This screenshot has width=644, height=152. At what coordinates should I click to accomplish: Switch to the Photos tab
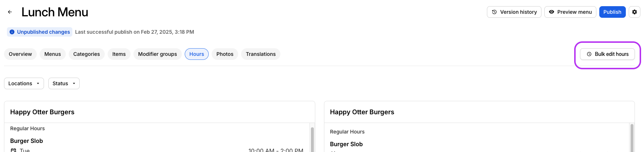click(225, 54)
